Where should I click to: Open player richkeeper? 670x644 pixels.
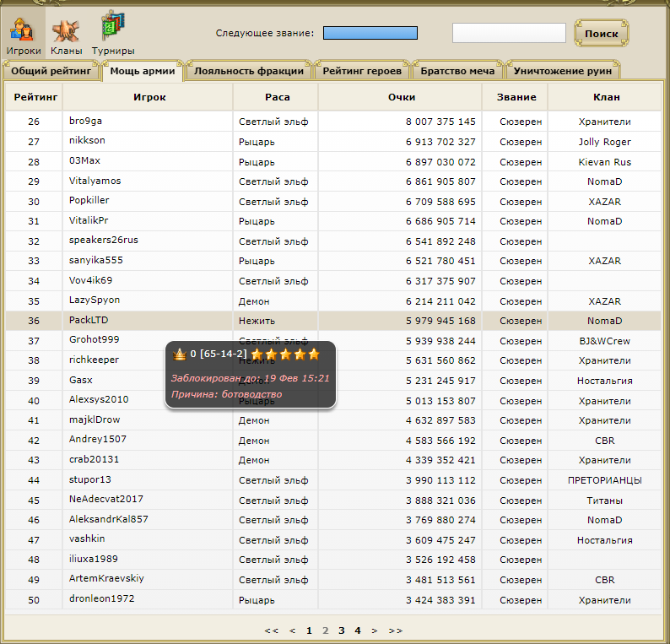(94, 360)
